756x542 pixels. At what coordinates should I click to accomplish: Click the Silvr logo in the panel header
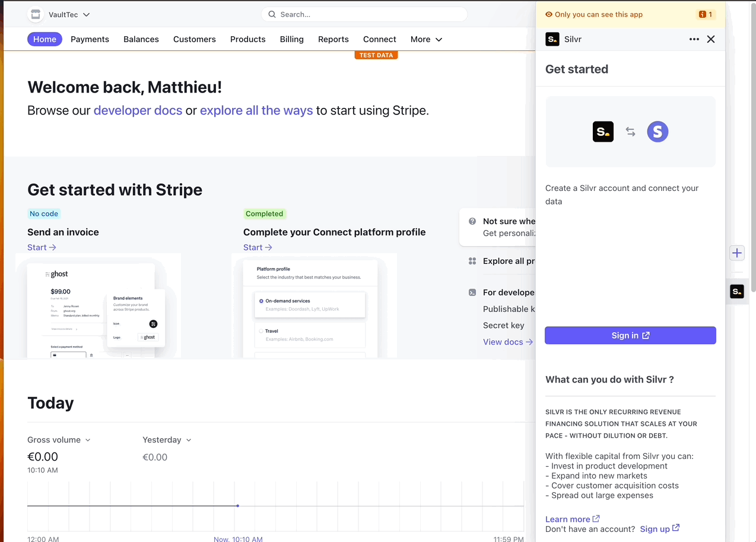(x=552, y=39)
